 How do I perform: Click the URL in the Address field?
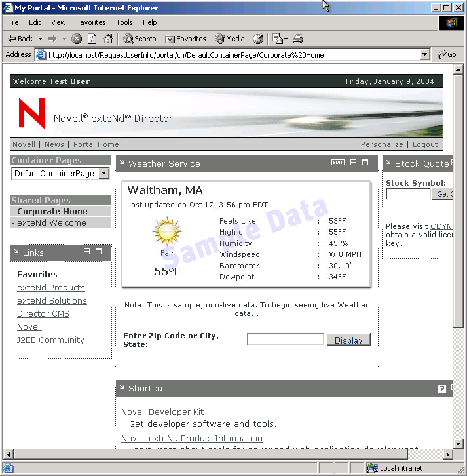186,55
